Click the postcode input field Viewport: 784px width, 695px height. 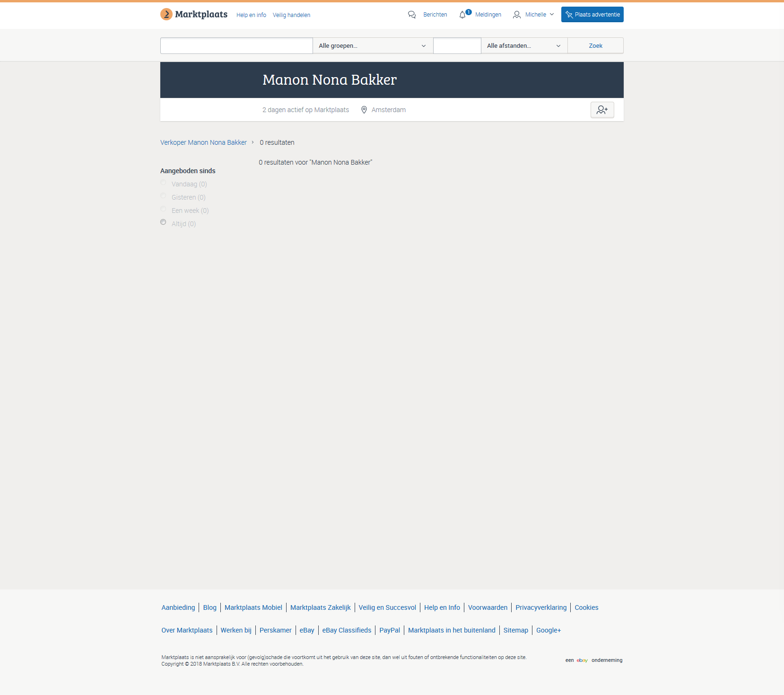pyautogui.click(x=457, y=45)
